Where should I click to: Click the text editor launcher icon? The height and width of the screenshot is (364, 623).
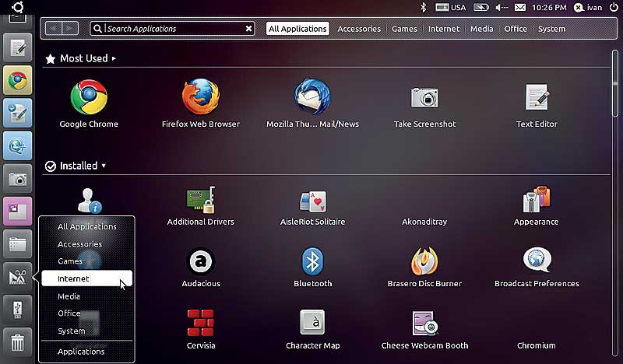pos(17,47)
